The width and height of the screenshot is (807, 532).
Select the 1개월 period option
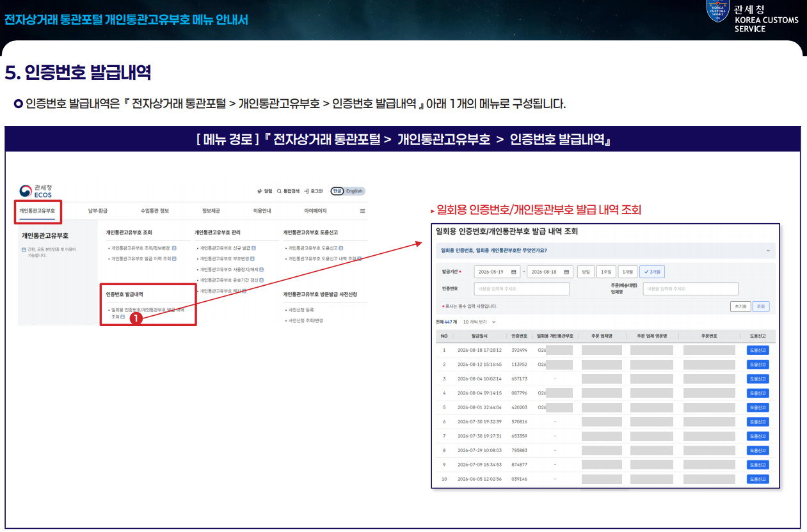pos(628,272)
